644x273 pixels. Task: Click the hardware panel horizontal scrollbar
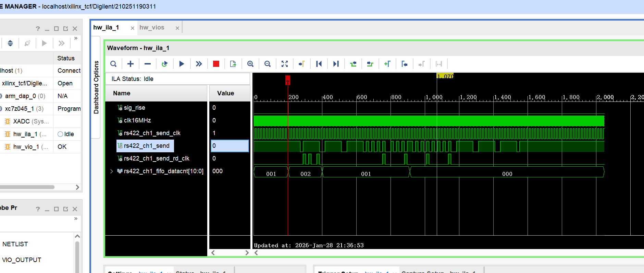coord(27,187)
